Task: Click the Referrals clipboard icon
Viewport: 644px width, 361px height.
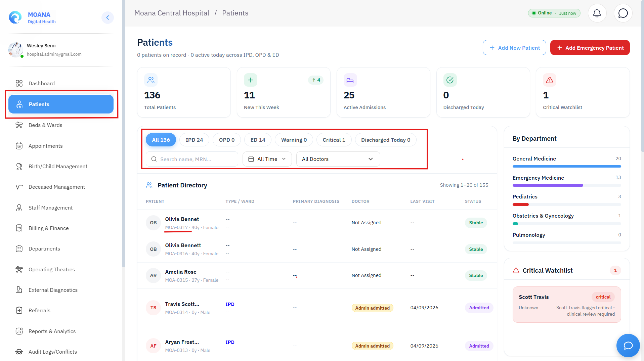Action: pos(19,310)
